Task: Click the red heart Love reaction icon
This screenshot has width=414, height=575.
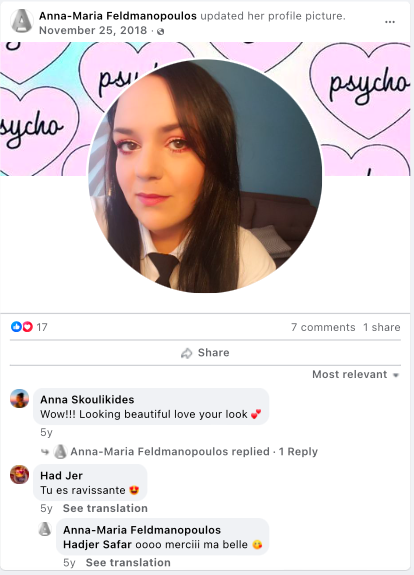Action: 28,327
